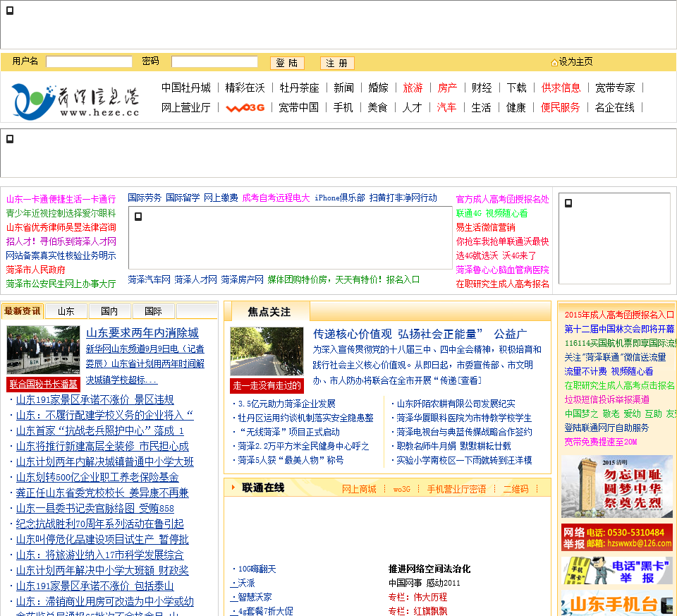
Task: Open 菏泽市人民政府 link
Action: tap(35, 270)
